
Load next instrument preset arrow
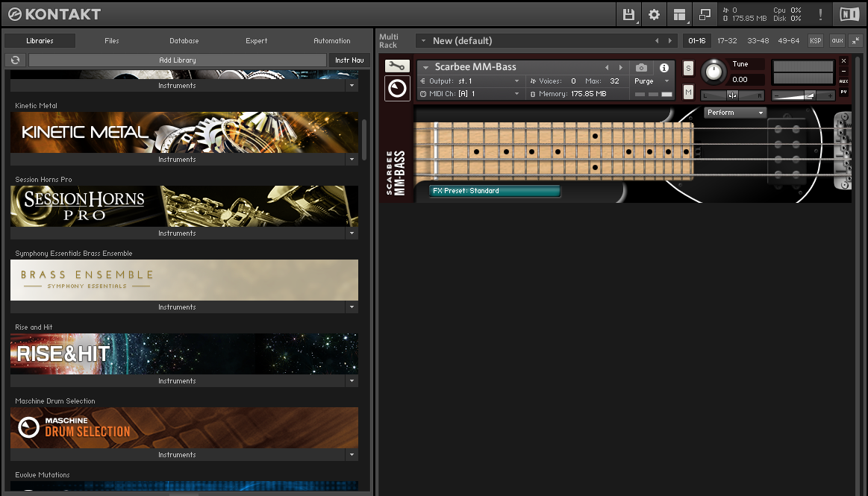(x=621, y=67)
